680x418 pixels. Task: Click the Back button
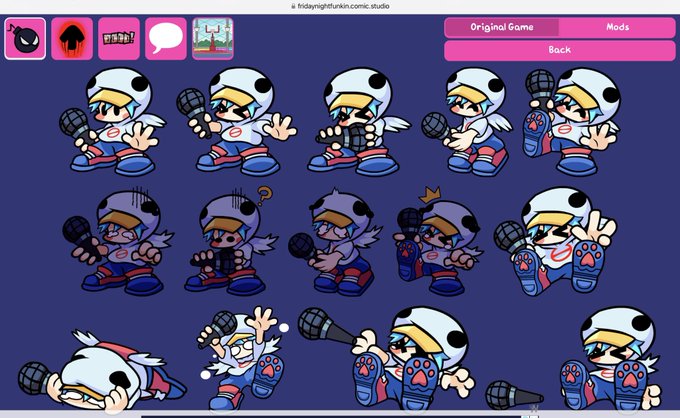coord(559,50)
